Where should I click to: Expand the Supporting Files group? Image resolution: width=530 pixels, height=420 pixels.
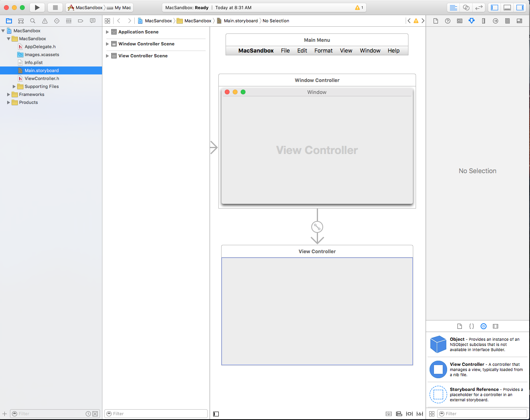14,86
